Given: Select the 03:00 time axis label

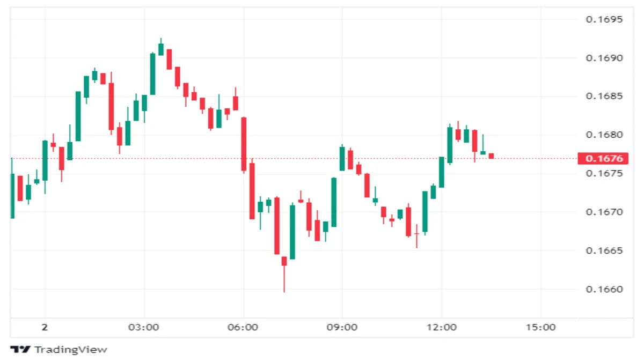Looking at the screenshot, I should point(144,327).
